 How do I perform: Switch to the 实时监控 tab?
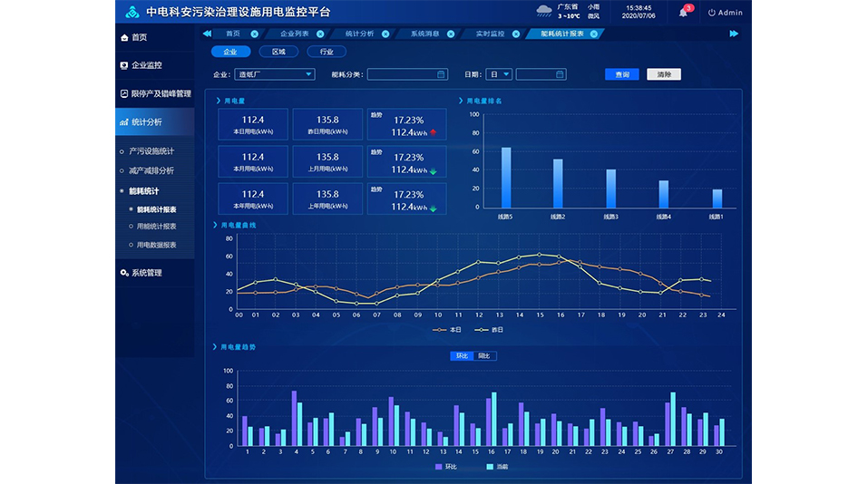click(490, 34)
